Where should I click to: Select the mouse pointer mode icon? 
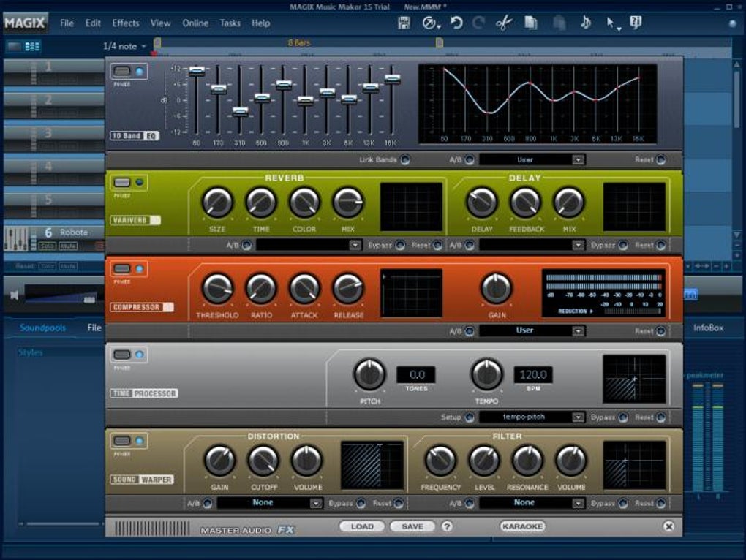pyautogui.click(x=611, y=23)
